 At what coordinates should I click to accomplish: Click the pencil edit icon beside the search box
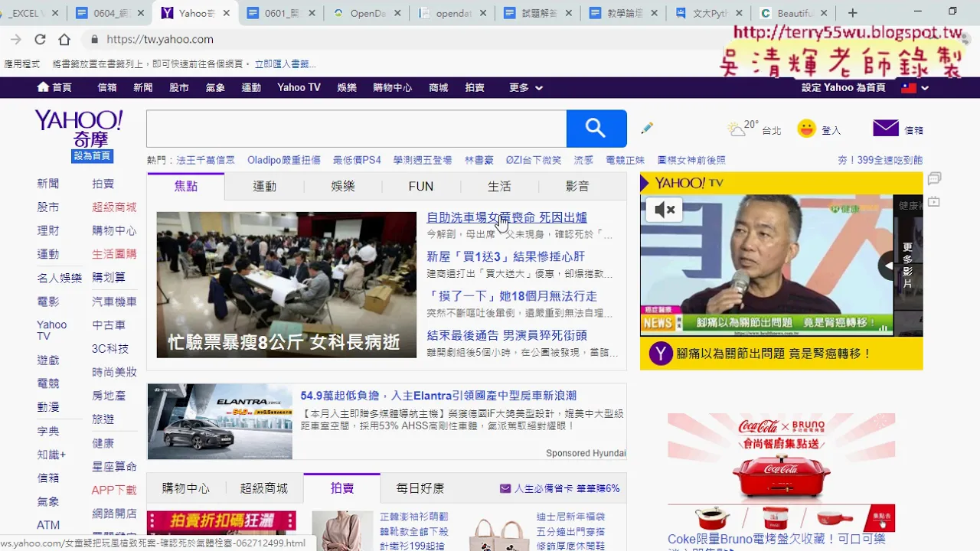(647, 128)
